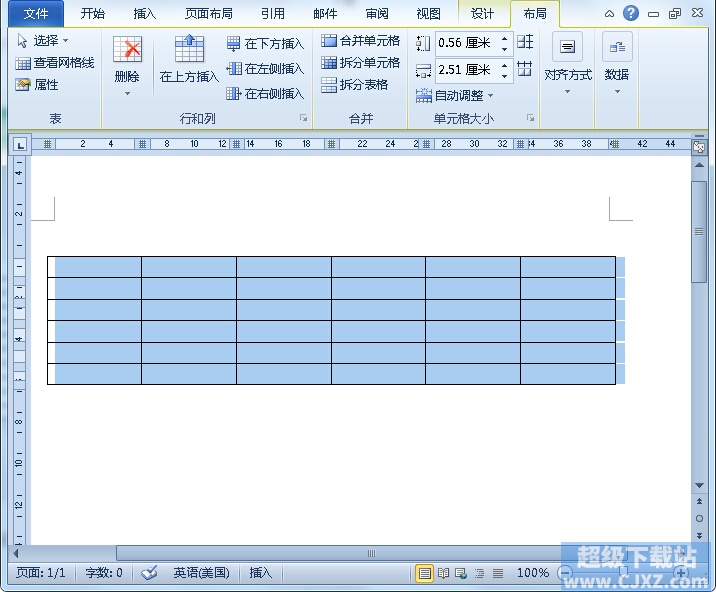Screen dimensions: 716x592
Task: Toggle 查看网格线
Action: click(55, 63)
